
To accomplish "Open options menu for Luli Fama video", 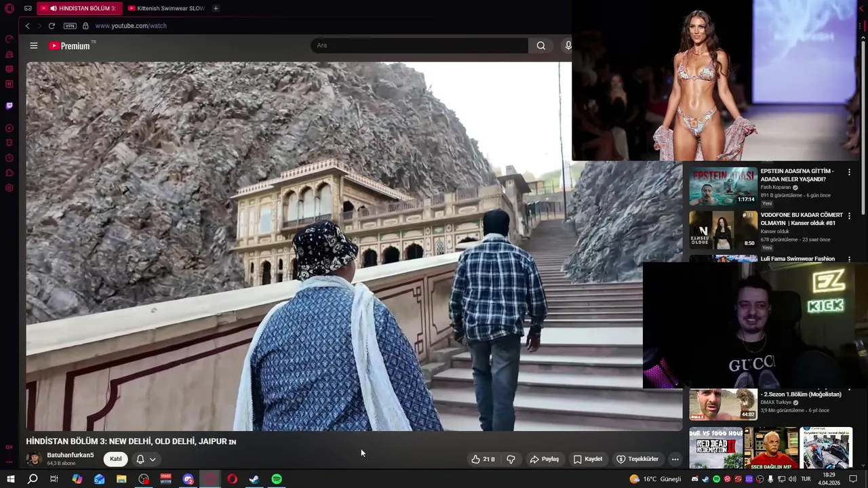I will coord(849,259).
